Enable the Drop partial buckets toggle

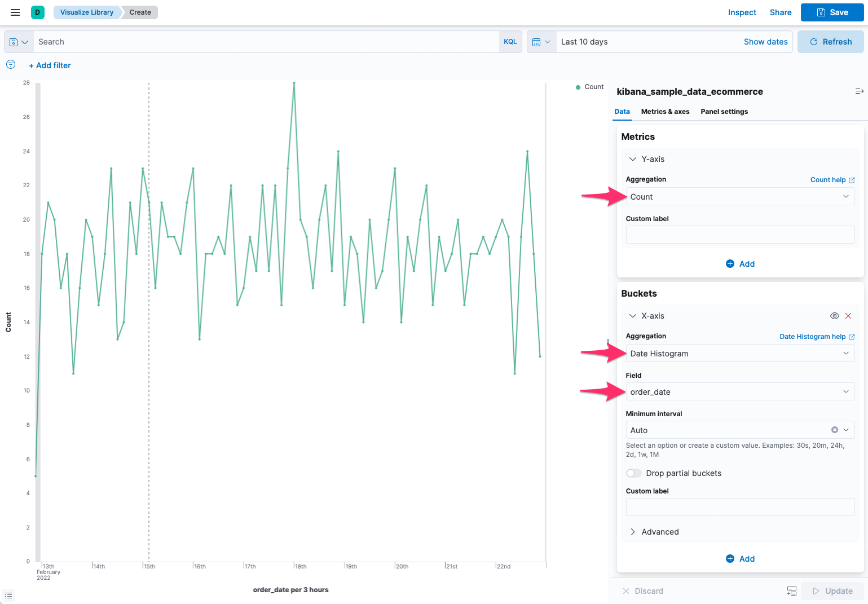(633, 473)
